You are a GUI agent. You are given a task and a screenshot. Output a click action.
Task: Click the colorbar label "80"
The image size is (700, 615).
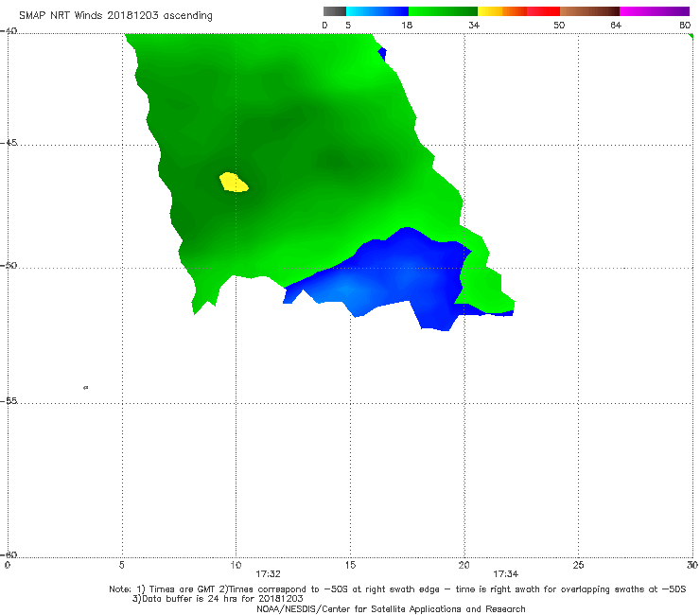pos(685,26)
